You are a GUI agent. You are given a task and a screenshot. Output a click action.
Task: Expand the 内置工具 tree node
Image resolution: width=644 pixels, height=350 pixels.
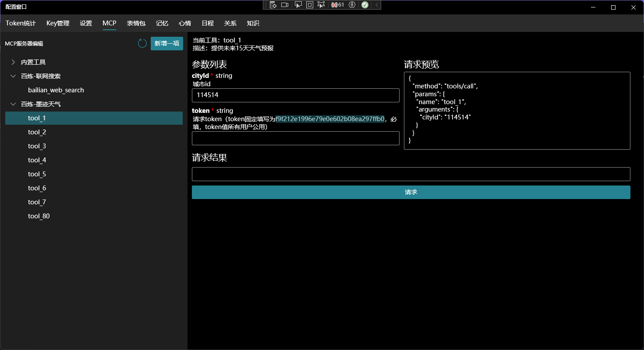13,62
